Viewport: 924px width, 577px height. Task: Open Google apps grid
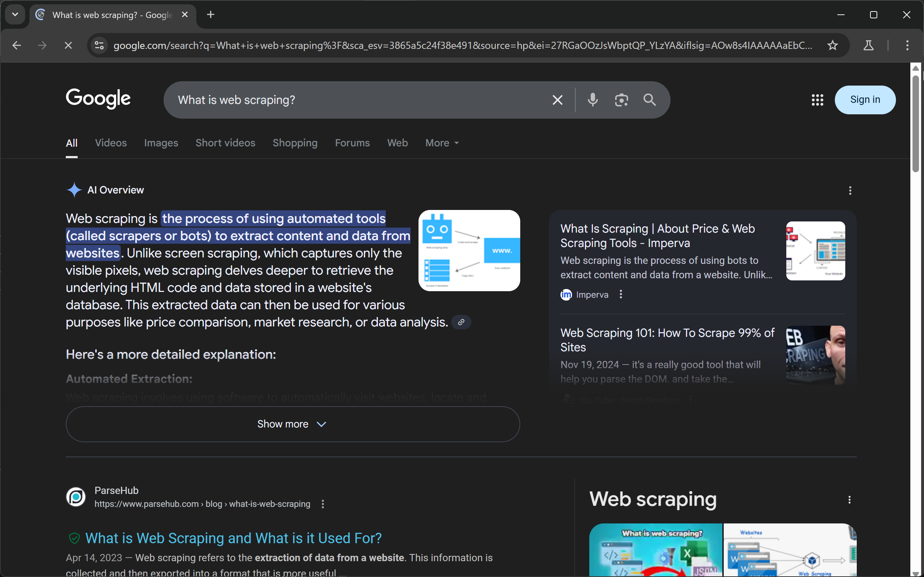(817, 100)
